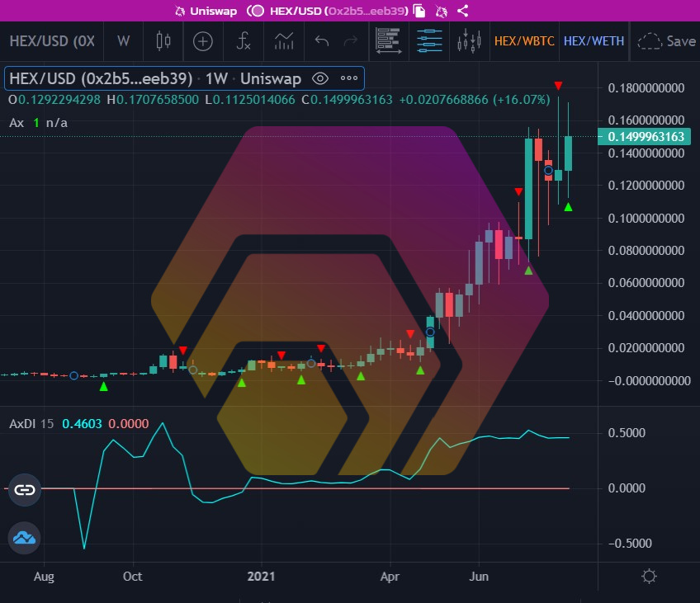Click the blue cloud chart icon button
This screenshot has width=700, height=603.
pyautogui.click(x=25, y=538)
